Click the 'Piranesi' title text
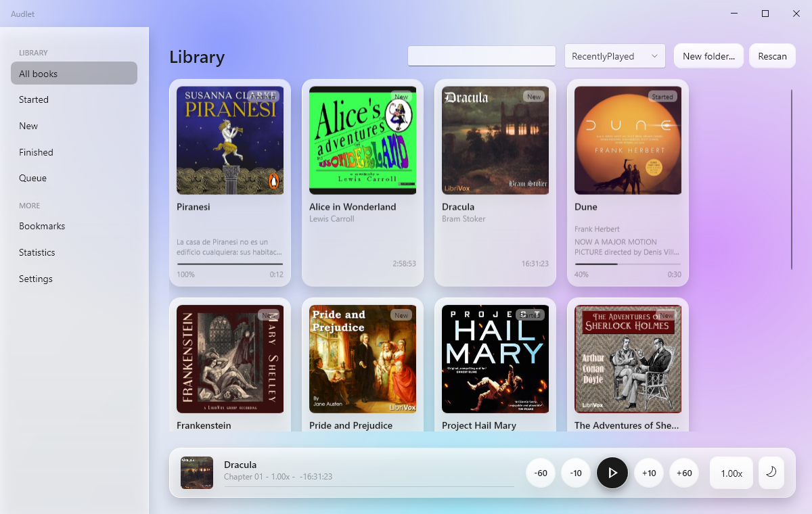The width and height of the screenshot is (812, 514). pyautogui.click(x=194, y=207)
